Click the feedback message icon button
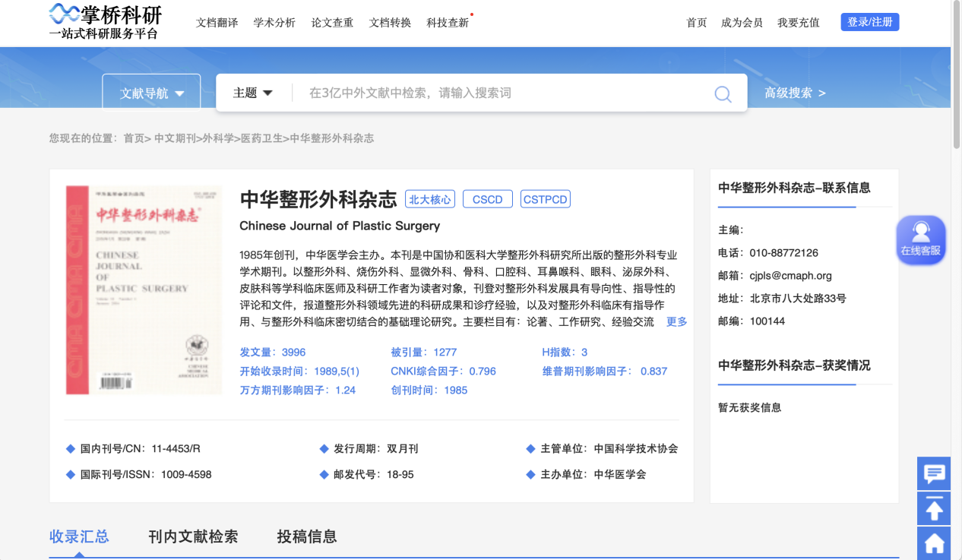The width and height of the screenshot is (962, 560). (x=934, y=474)
